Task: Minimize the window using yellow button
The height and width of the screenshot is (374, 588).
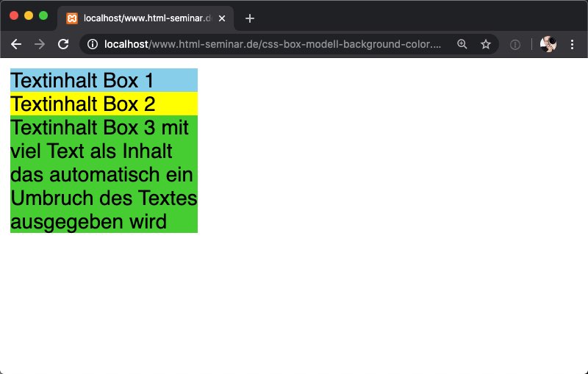Action: pos(29,15)
